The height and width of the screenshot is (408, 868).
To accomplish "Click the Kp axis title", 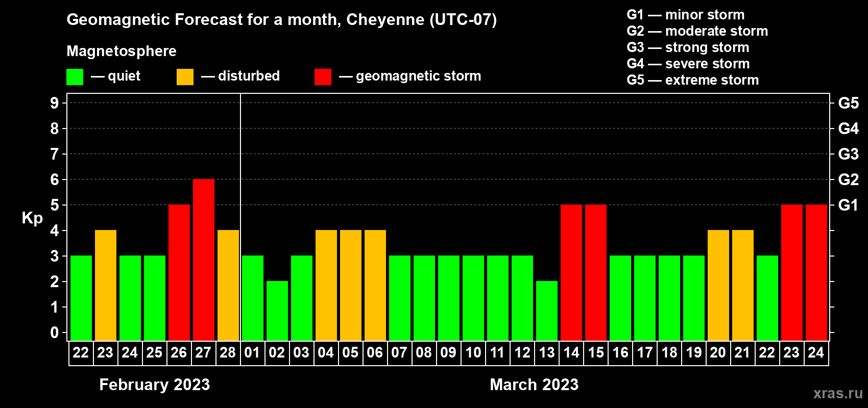I will [x=32, y=219].
